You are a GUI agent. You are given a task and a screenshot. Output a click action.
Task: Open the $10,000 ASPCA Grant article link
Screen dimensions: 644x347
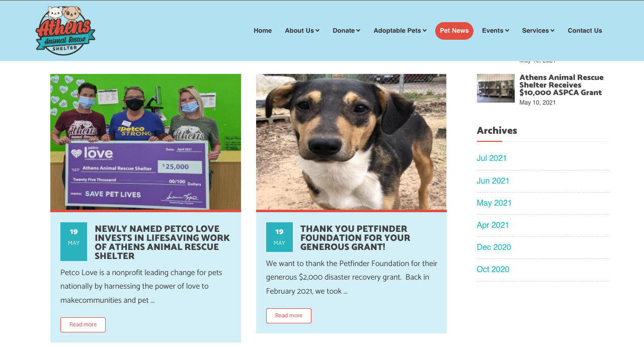[x=561, y=85]
